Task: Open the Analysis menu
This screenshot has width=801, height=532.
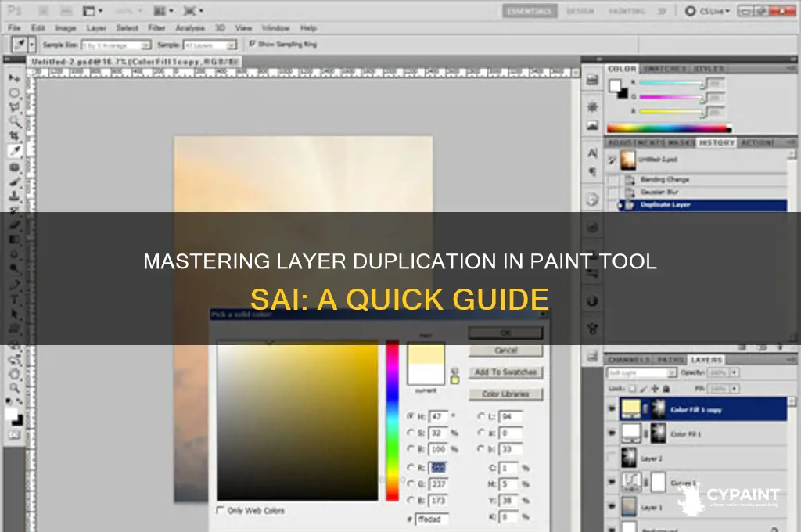Action: (190, 28)
